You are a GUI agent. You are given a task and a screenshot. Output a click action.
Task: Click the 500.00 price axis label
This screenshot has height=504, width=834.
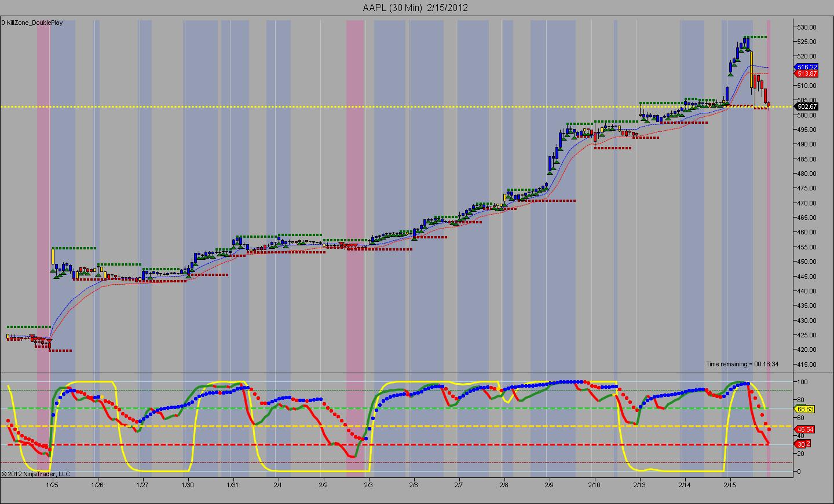tap(807, 115)
